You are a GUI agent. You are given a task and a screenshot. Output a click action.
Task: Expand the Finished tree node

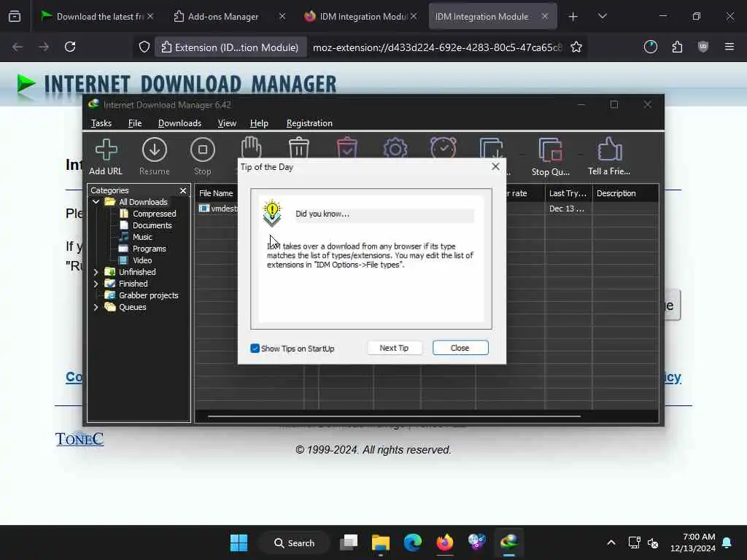tap(96, 284)
